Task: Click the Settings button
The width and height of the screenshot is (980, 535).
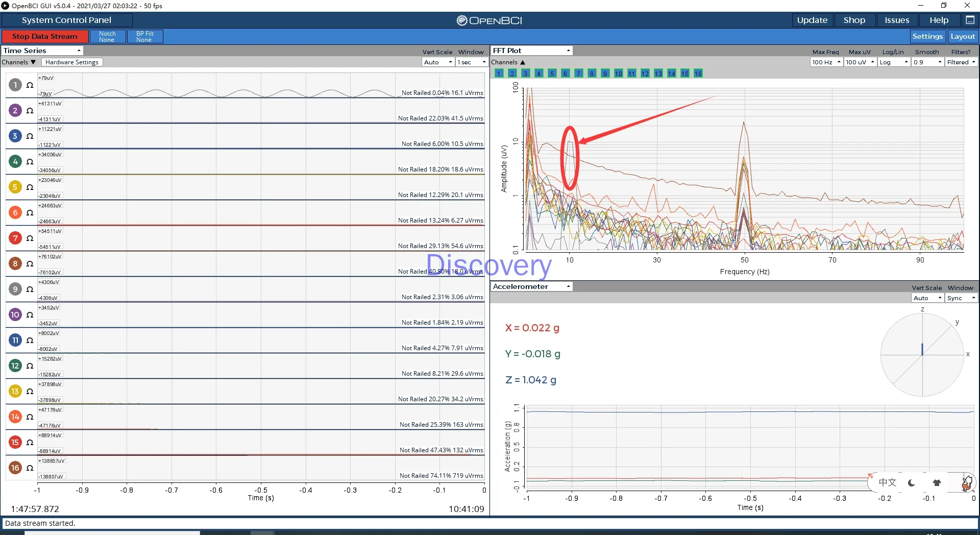Action: 927,36
